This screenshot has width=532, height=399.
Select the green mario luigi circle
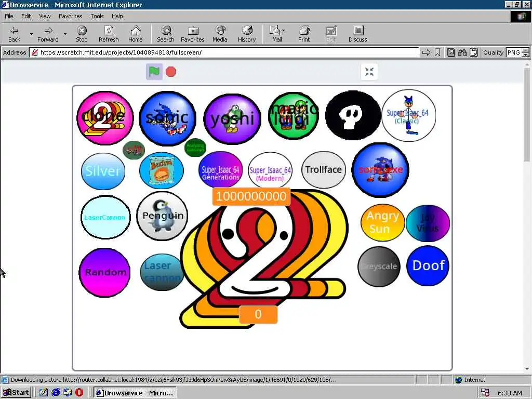click(294, 116)
